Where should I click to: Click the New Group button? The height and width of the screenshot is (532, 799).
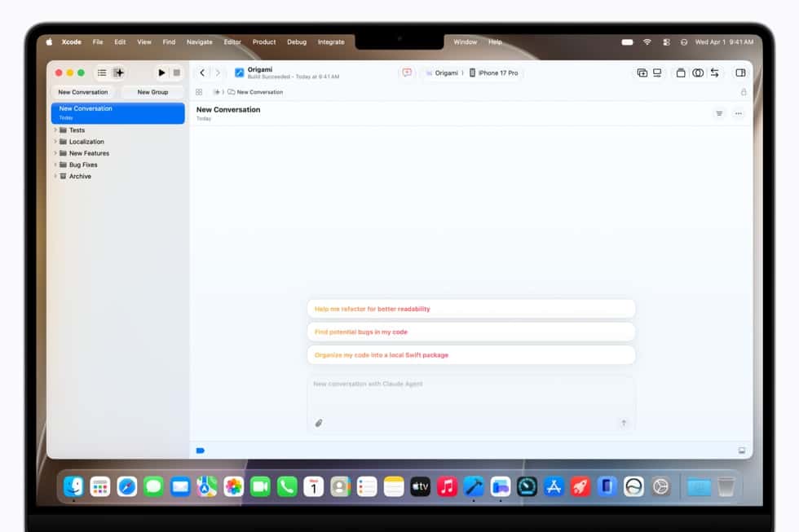coord(153,92)
